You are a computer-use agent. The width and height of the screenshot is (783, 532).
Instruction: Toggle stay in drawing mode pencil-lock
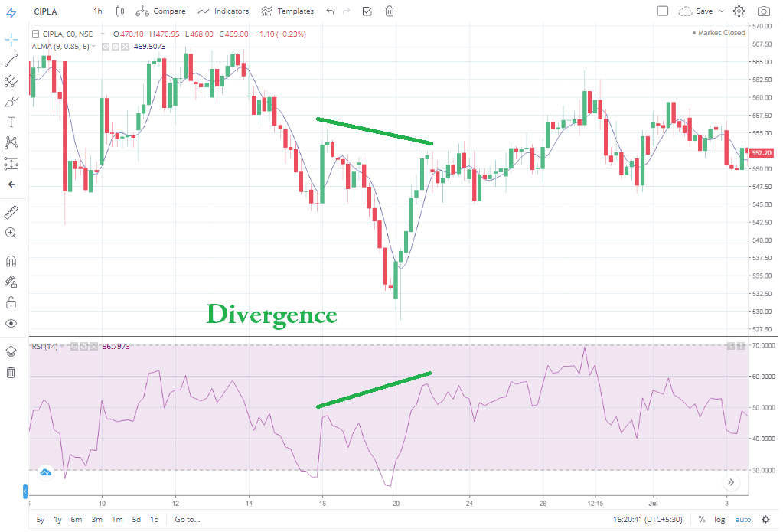(11, 282)
